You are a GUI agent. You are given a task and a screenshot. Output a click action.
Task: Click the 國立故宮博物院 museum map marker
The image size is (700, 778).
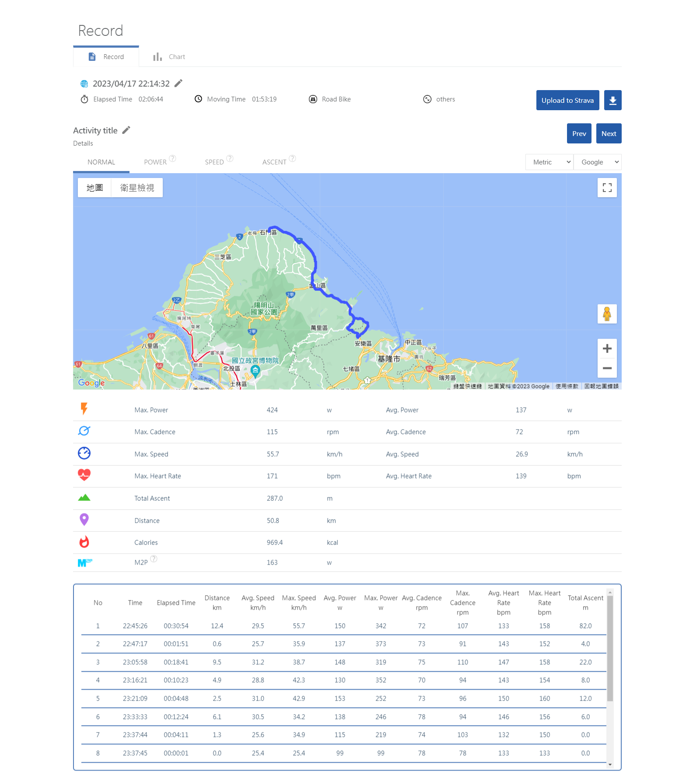(x=255, y=372)
